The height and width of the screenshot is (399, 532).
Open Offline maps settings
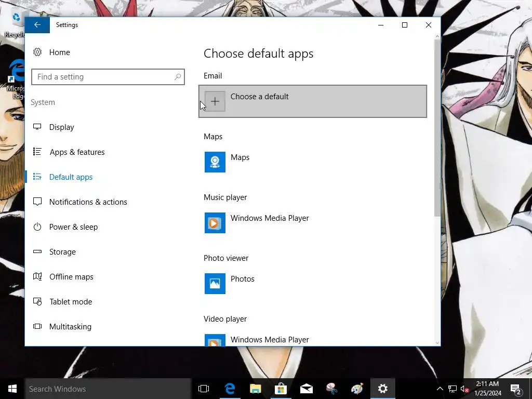click(71, 277)
